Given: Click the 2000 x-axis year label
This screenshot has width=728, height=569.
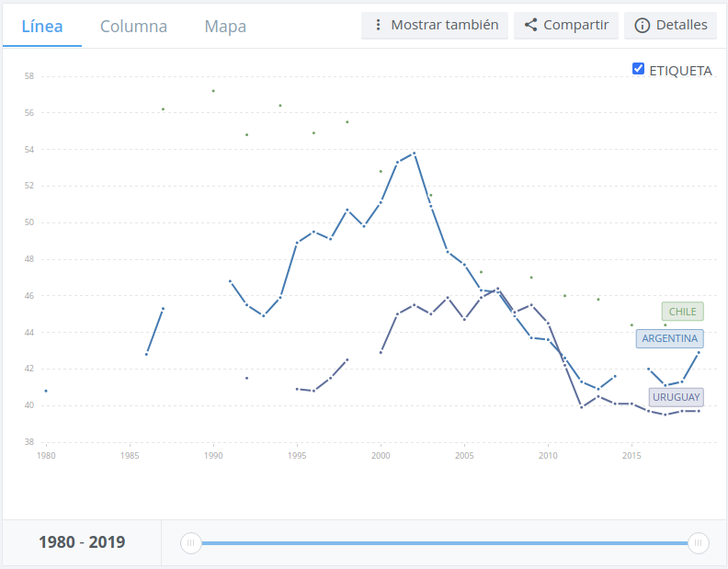Looking at the screenshot, I should pos(381,455).
